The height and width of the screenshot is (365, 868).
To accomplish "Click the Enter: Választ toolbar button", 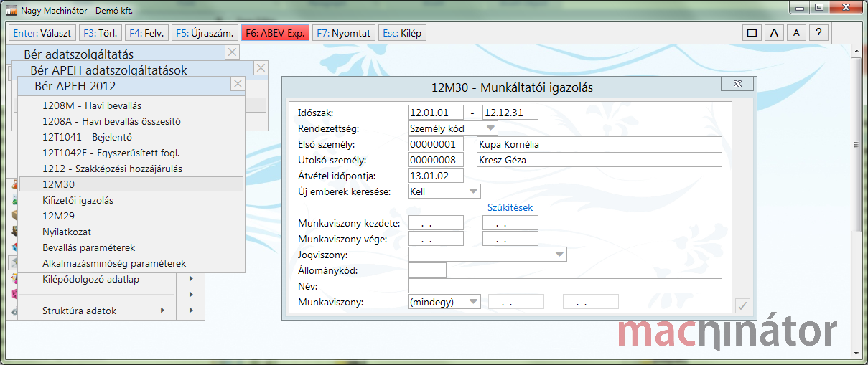I will point(42,33).
